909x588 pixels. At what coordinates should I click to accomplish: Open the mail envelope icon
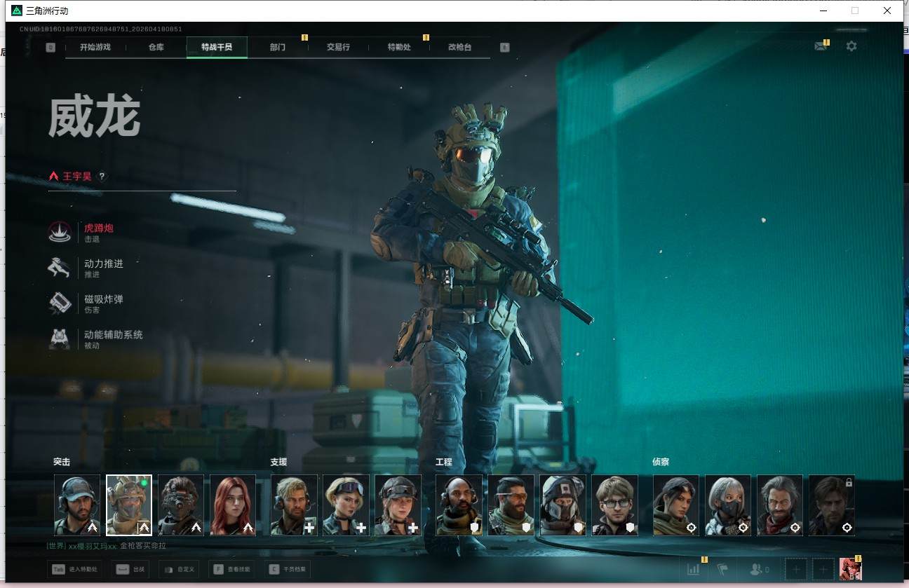click(821, 46)
